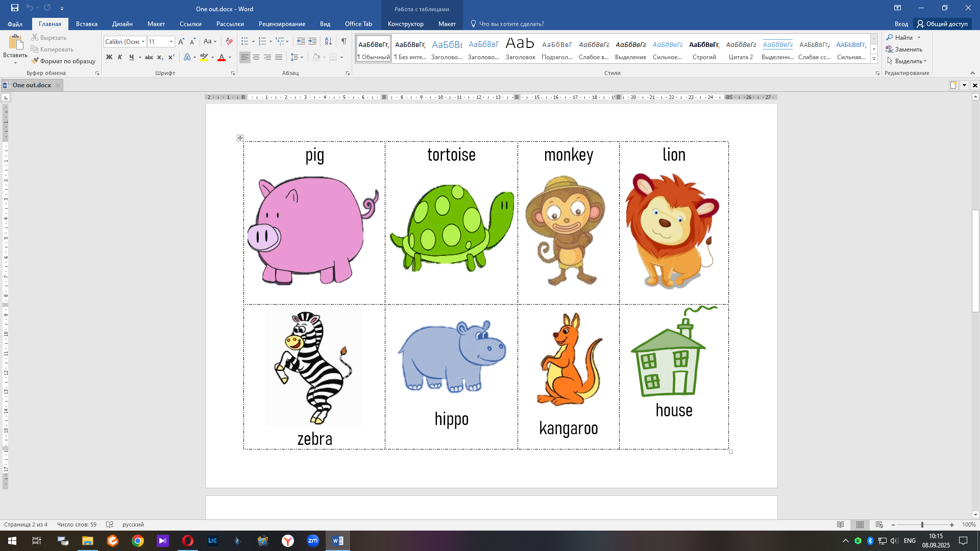980x551 pixels.
Task: Click the red font color swatch
Action: [222, 58]
